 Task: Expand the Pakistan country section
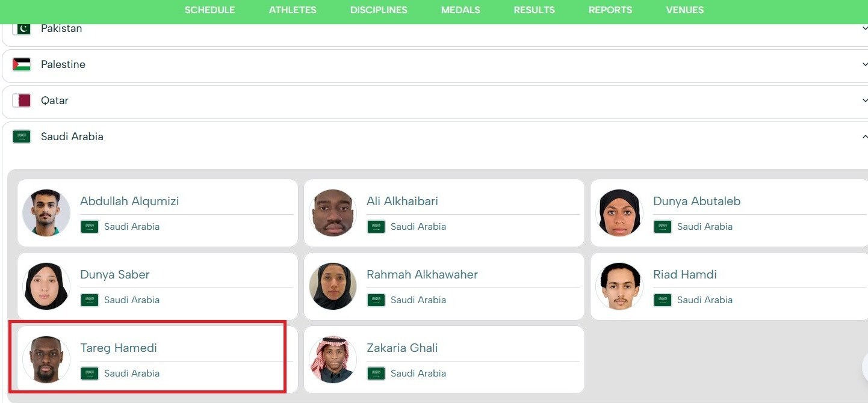pos(865,28)
